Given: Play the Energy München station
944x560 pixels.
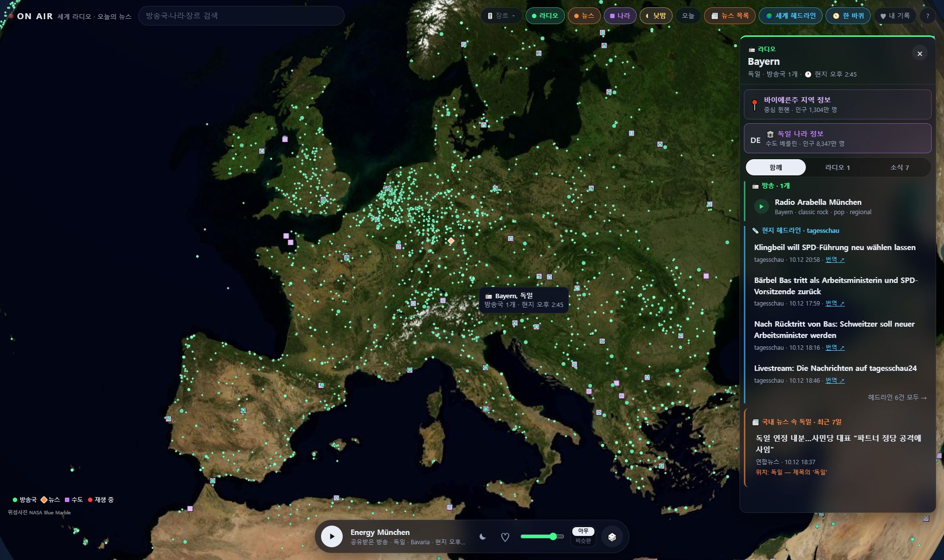Looking at the screenshot, I should (x=332, y=536).
